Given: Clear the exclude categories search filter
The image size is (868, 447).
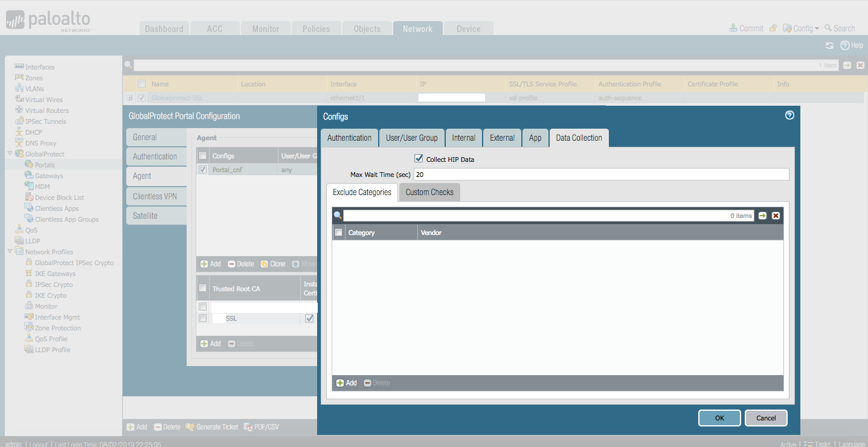Looking at the screenshot, I should click(776, 216).
